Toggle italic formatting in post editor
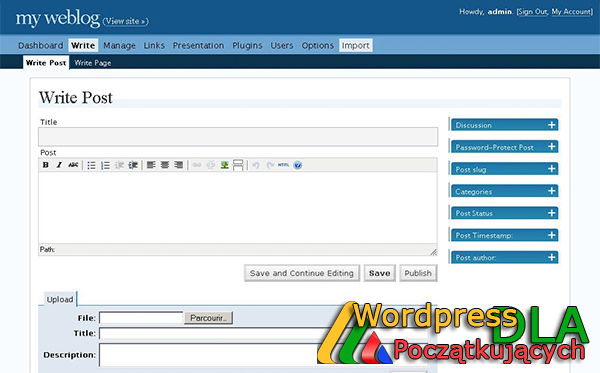 (x=59, y=165)
